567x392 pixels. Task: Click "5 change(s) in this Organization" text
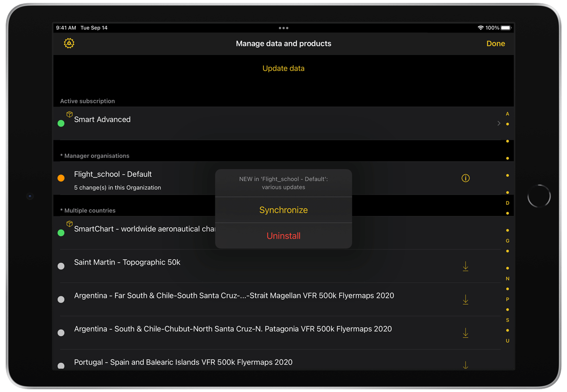117,187
